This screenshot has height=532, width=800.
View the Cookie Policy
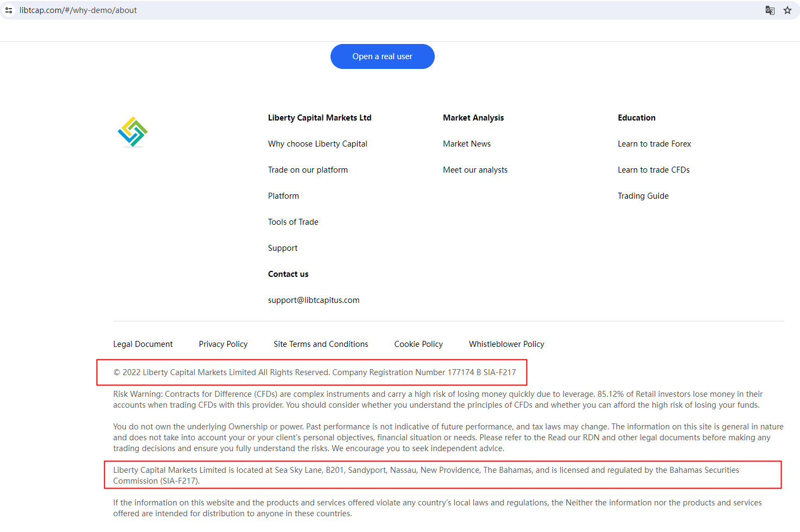(x=418, y=344)
